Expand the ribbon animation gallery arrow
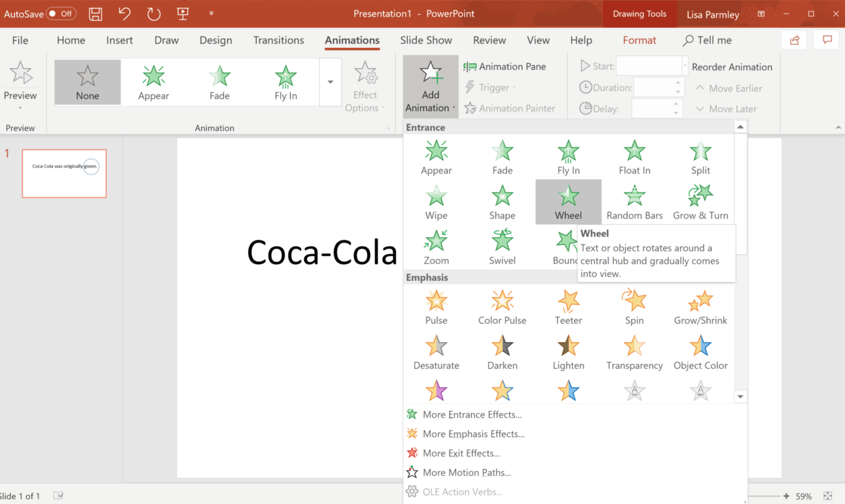845x504 pixels. (x=330, y=82)
